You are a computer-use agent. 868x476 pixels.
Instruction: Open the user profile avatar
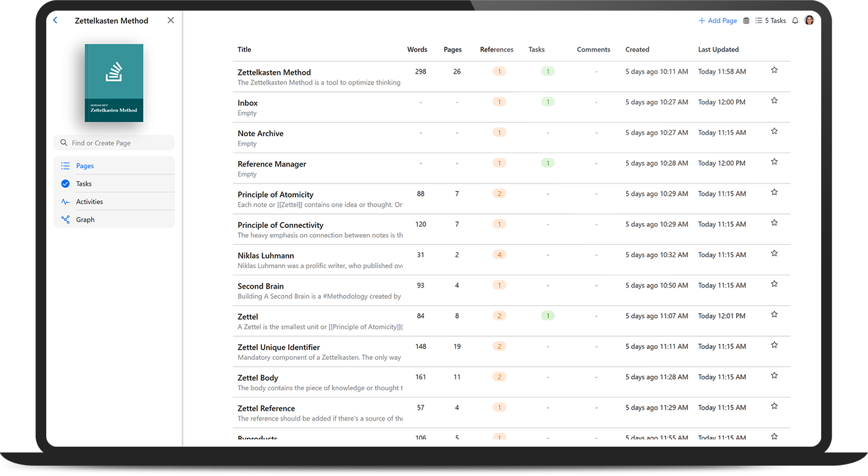pos(809,21)
